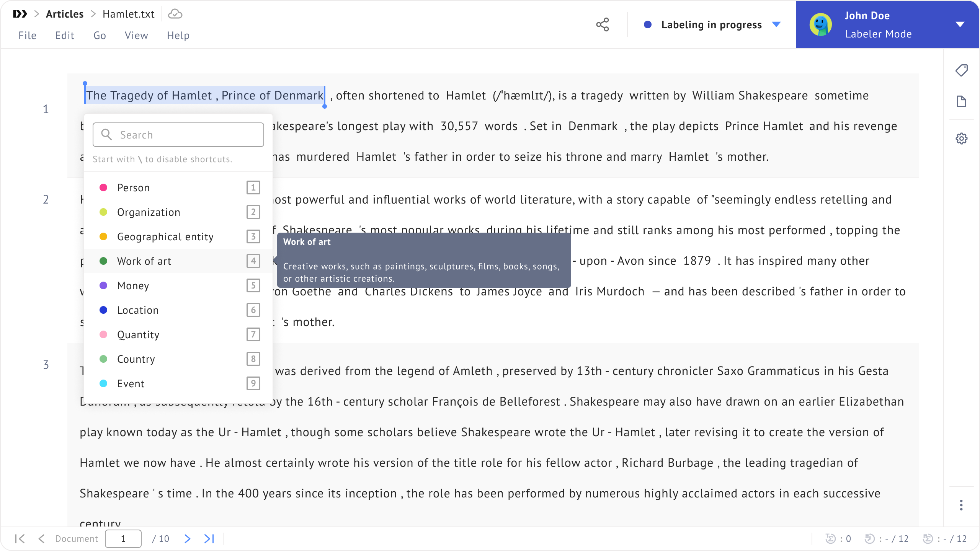
Task: Open the document panel icon in sidebar
Action: coord(961,101)
